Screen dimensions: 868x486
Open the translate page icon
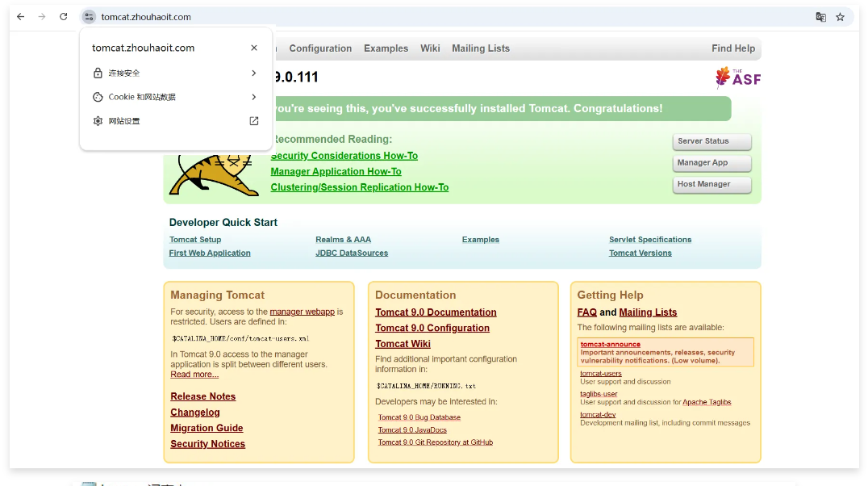820,17
